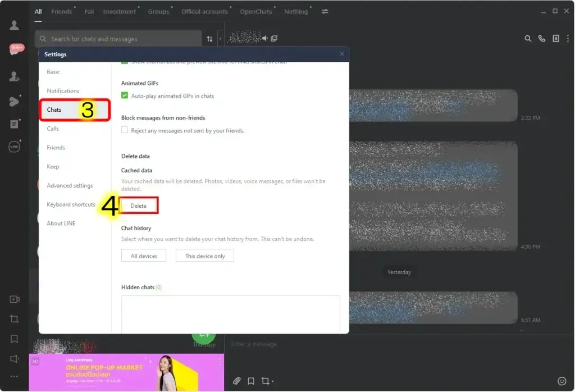Click the search chats and messages field
Image resolution: width=575 pixels, height=392 pixels.
pyautogui.click(x=118, y=39)
